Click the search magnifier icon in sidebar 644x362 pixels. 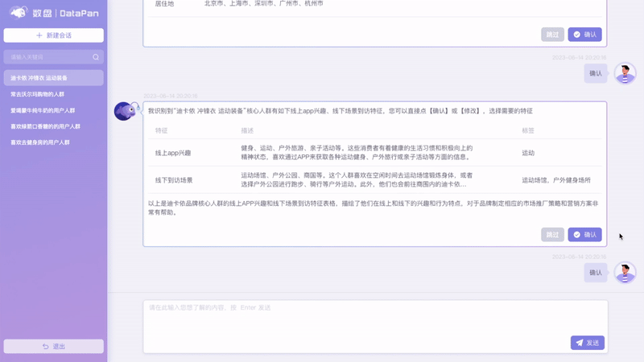pos(96,57)
